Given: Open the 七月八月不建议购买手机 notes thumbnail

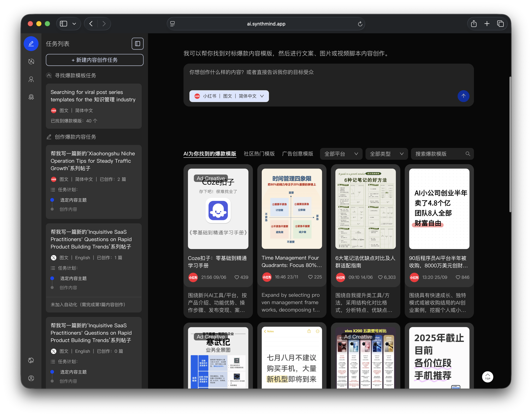Looking at the screenshot, I should click(292, 358).
